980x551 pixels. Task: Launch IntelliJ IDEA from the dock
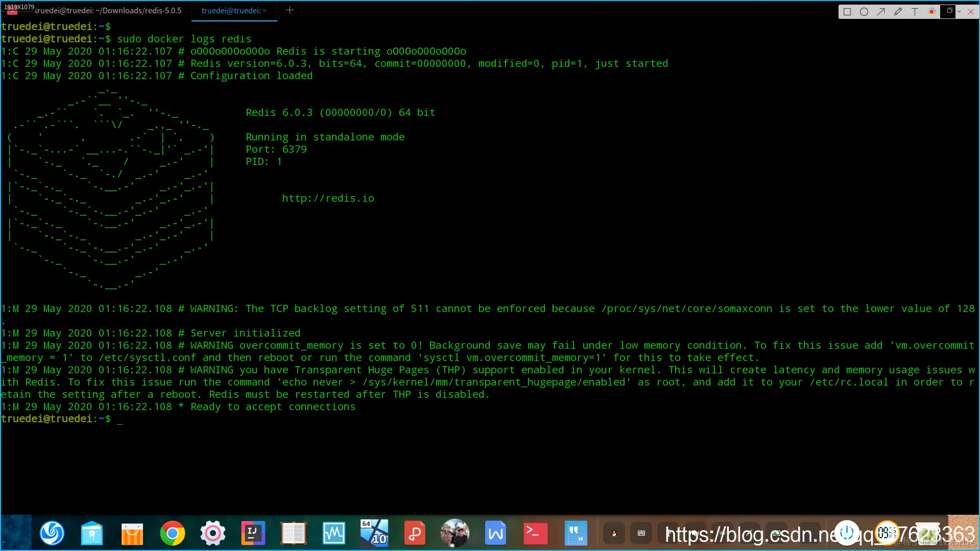click(x=253, y=533)
